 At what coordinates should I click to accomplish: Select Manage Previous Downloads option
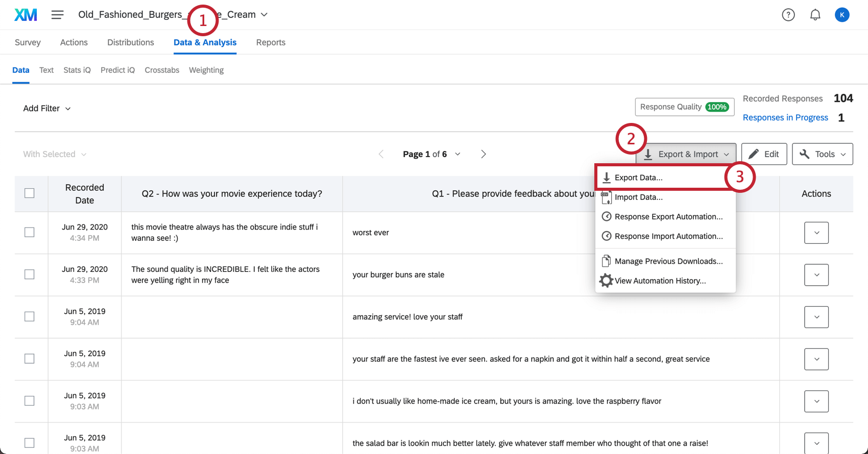pyautogui.click(x=668, y=261)
